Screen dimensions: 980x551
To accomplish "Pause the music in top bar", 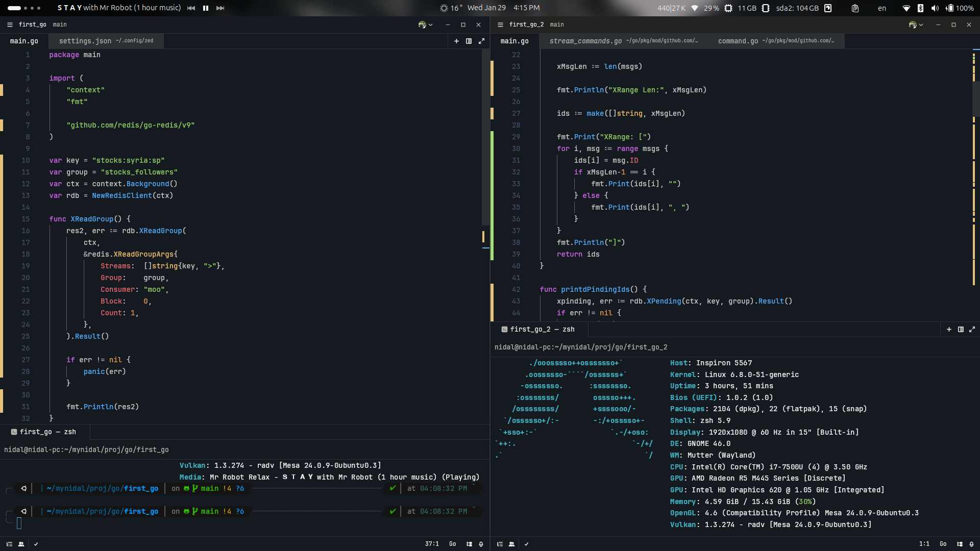I will (206, 8).
